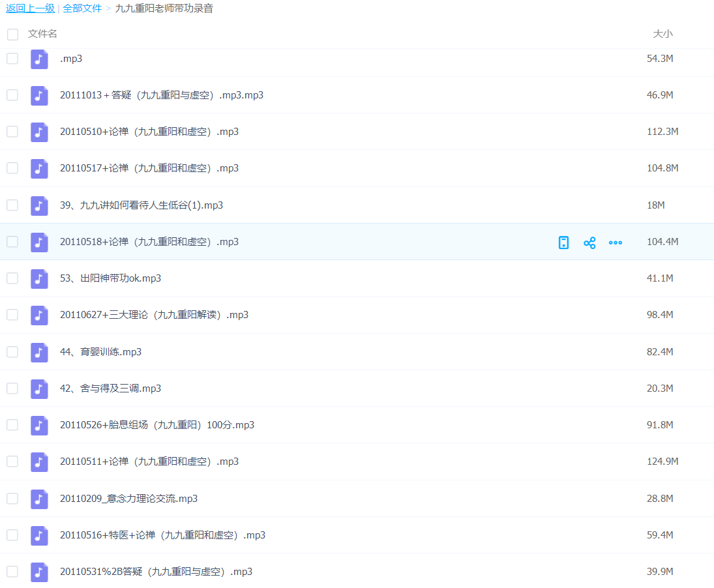Open 20110627+三大理论（九九重阳解读）.mp3

click(154, 315)
